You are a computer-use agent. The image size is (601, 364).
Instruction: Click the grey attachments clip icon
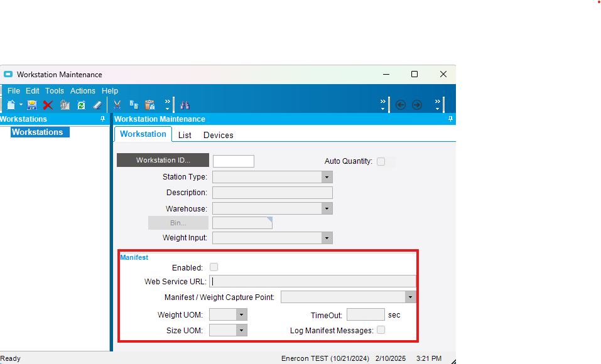[x=65, y=105]
